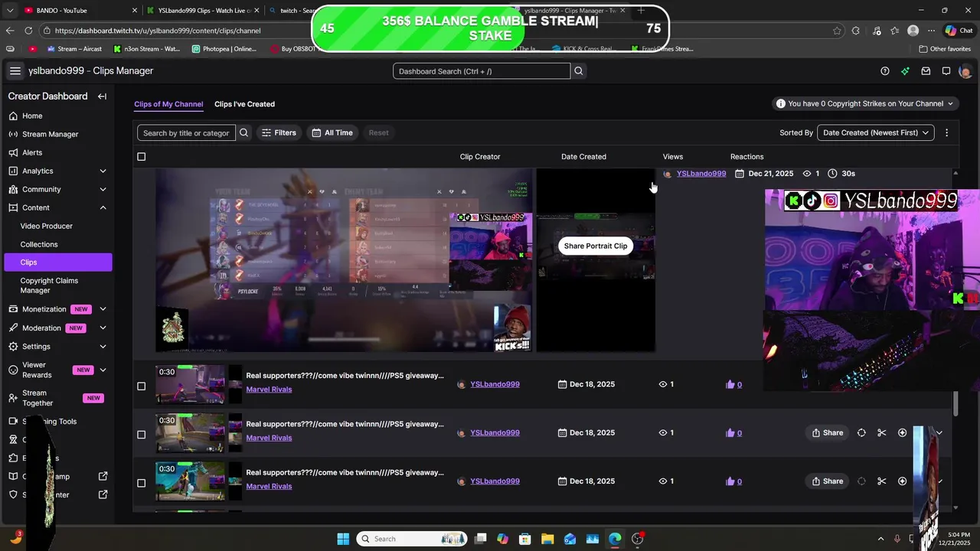This screenshot has width=980, height=551.
Task: Expand the Analytics sidebar section
Action: (103, 171)
